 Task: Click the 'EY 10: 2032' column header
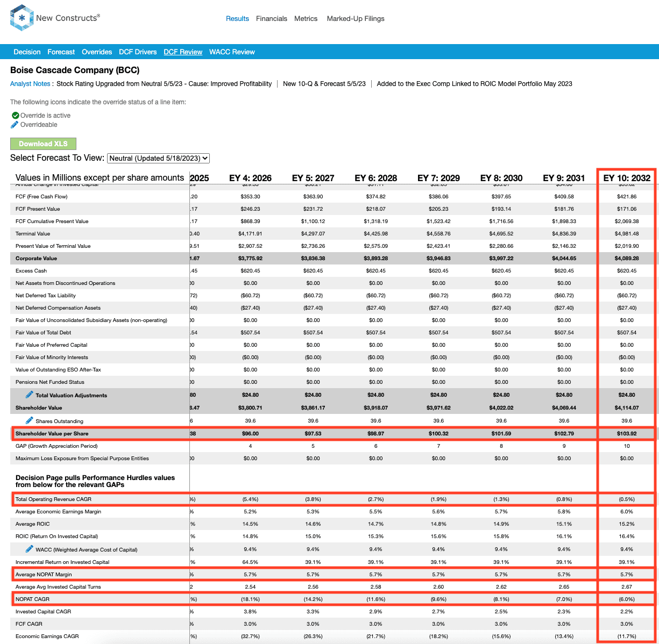pos(627,178)
